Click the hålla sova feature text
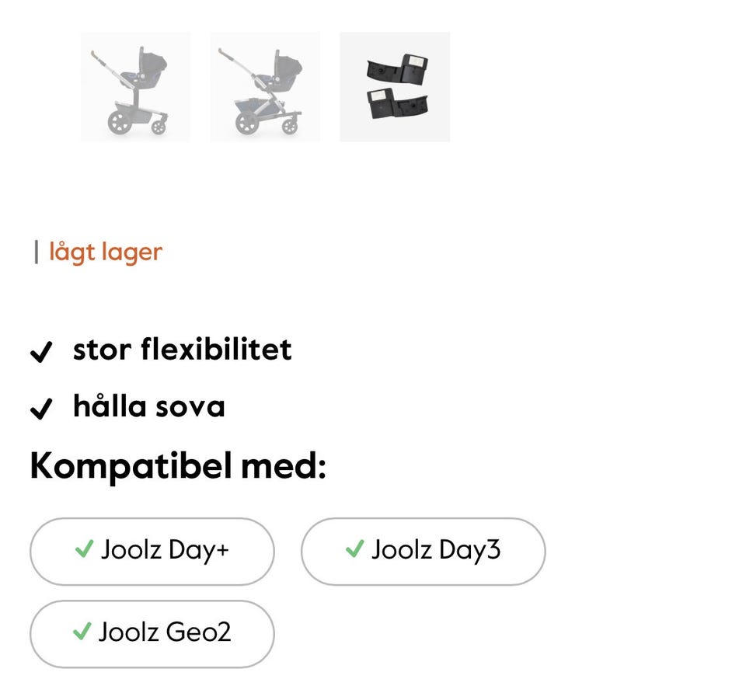The height and width of the screenshot is (700, 746). pyautogui.click(x=148, y=406)
